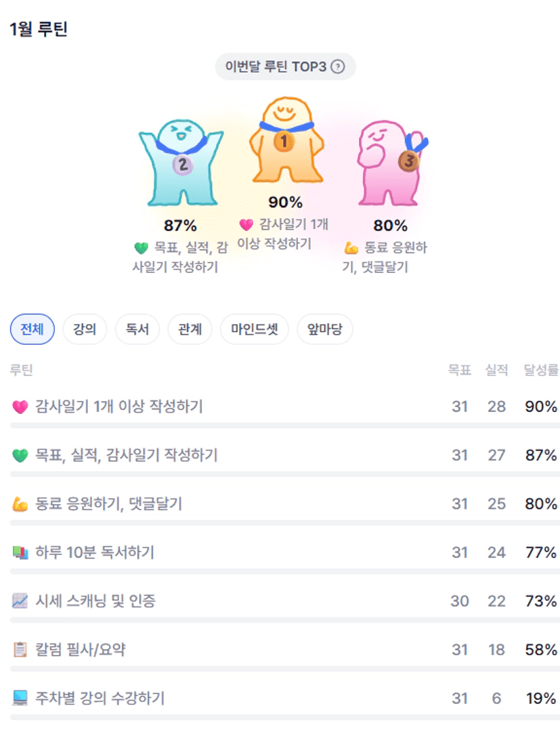560x744 pixels.
Task: Click the clipboard icon beside 칼럼 필사/요약
Action: (x=20, y=650)
